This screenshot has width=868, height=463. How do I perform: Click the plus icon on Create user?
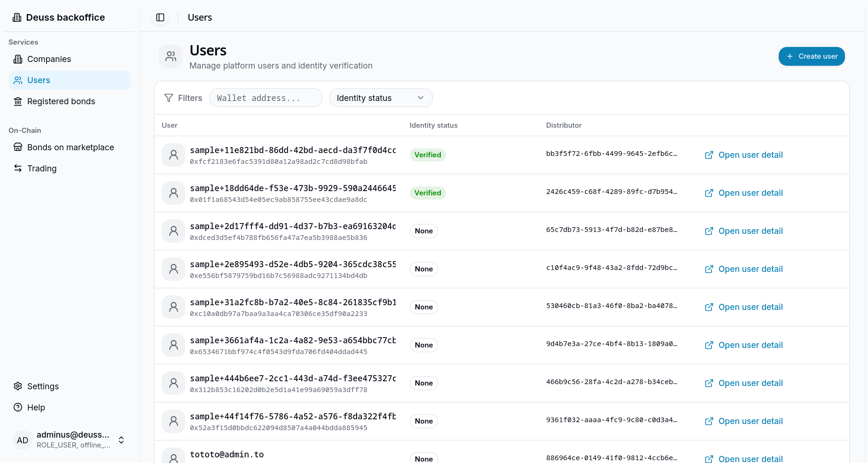point(790,56)
